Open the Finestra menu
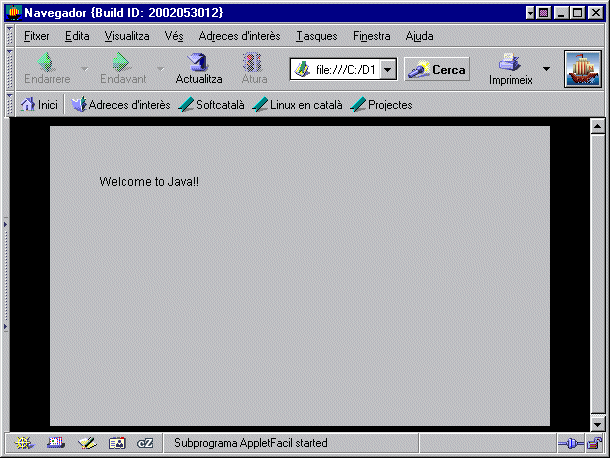This screenshot has height=458, width=610. click(372, 36)
